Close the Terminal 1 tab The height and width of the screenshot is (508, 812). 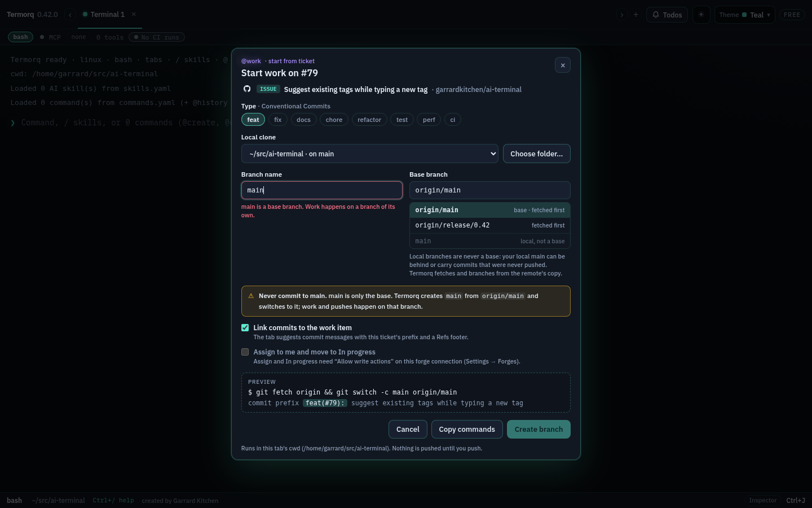tap(134, 14)
